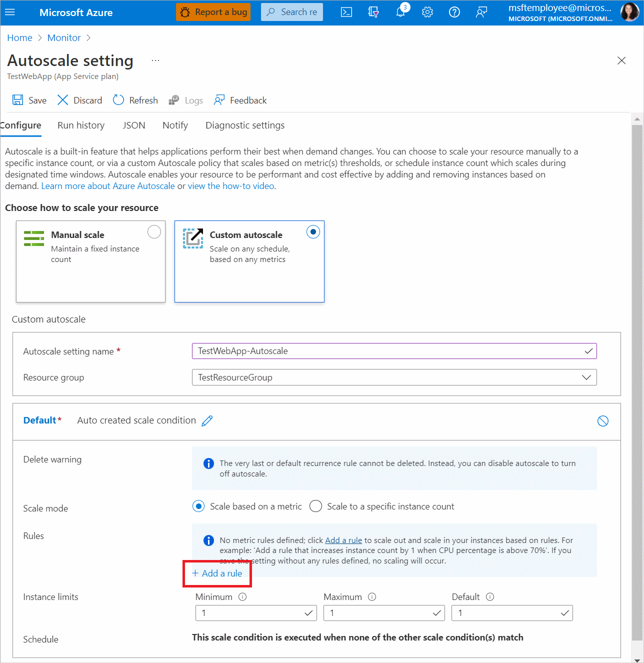
Task: Click the info icon beside Minimum
Action: click(242, 596)
